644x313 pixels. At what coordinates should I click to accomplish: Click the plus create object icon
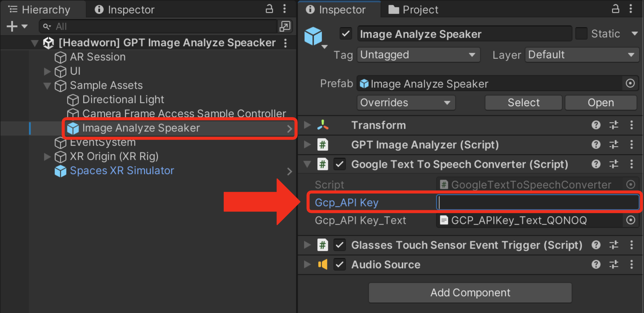pyautogui.click(x=12, y=27)
